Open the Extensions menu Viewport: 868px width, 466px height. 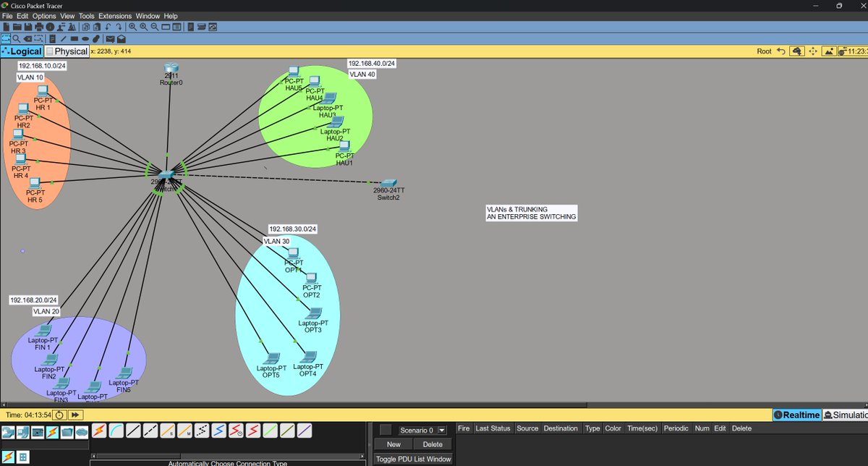[x=115, y=16]
